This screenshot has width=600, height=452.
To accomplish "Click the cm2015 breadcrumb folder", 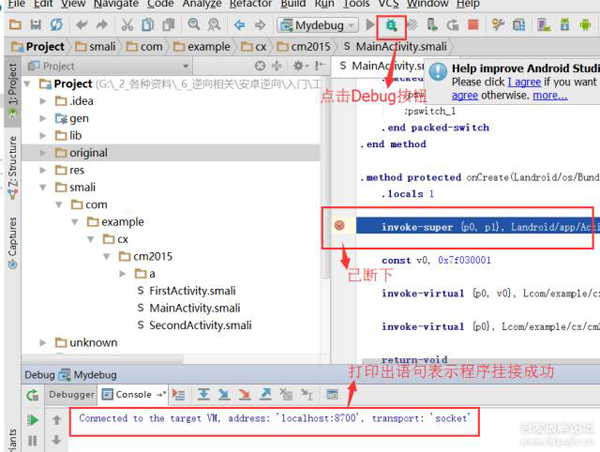I will [303, 47].
